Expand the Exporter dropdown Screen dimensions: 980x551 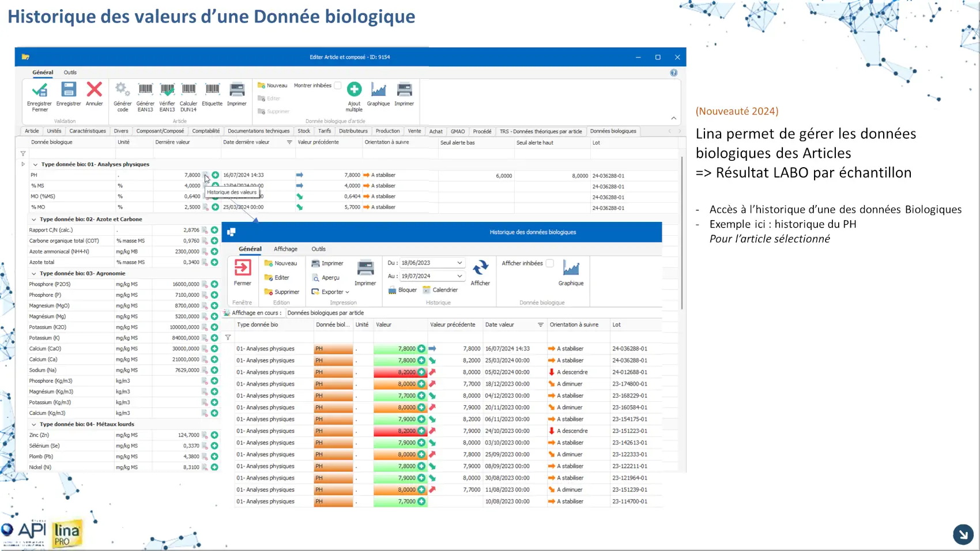(x=347, y=292)
